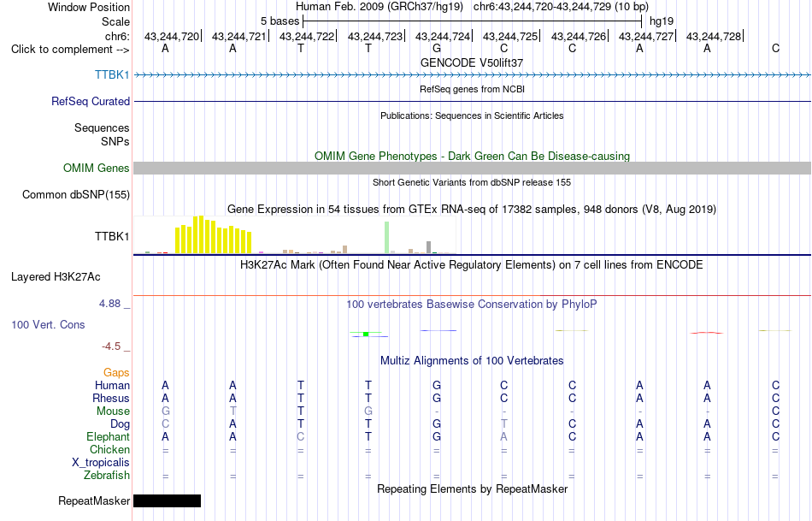Viewport: 812px width, 521px height.
Task: Click the green PhyloP conservation mark
Action: [366, 334]
